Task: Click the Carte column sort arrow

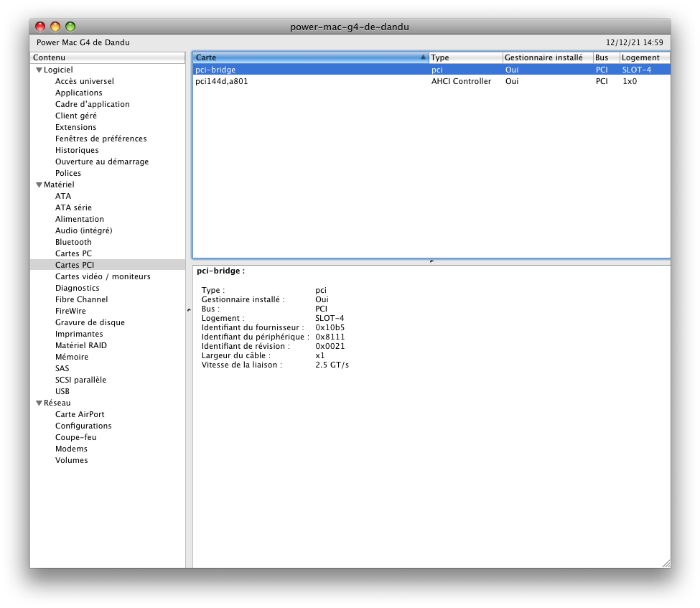Action: coord(423,57)
